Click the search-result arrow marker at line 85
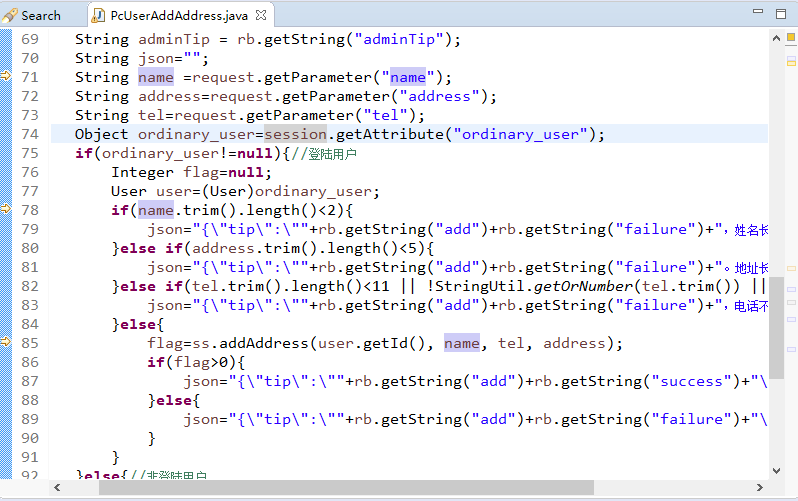Viewport: 798px width, 501px height. pos(6,342)
